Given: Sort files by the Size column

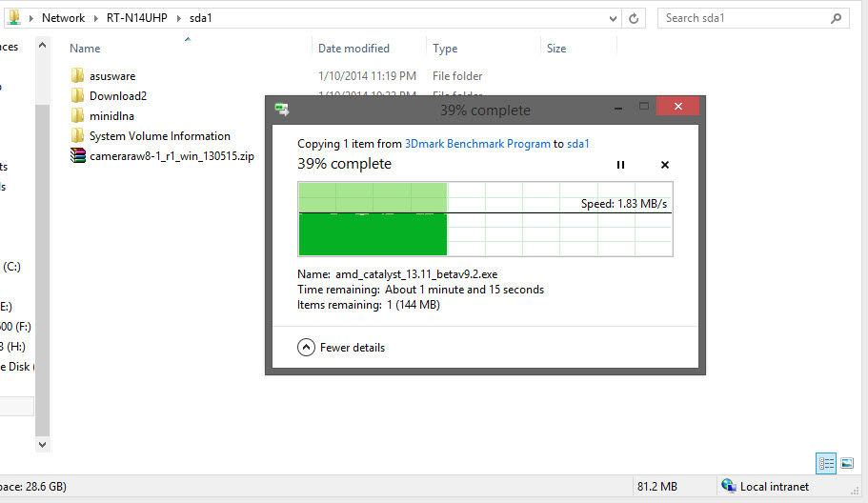Looking at the screenshot, I should (556, 49).
